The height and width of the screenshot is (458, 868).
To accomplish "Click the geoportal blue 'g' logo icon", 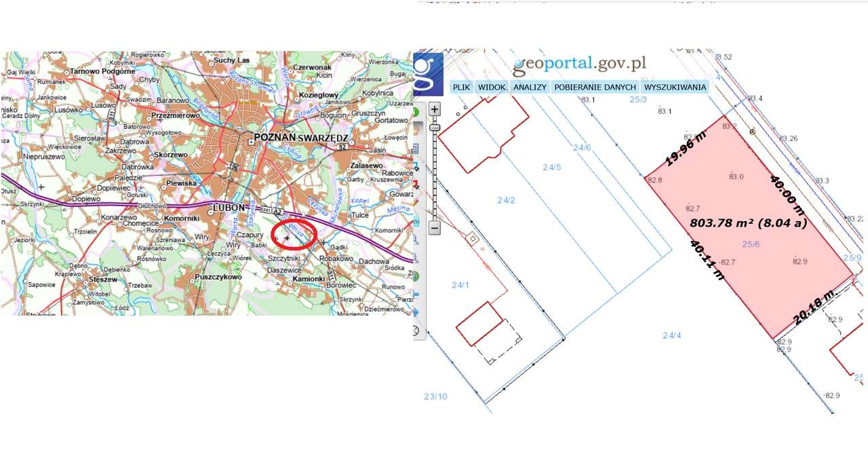I will coord(429,74).
